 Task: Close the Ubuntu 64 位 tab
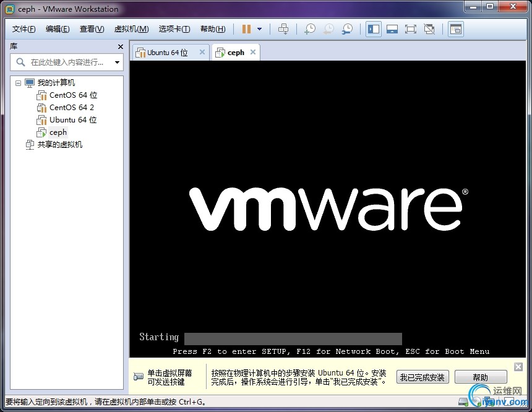pos(202,52)
